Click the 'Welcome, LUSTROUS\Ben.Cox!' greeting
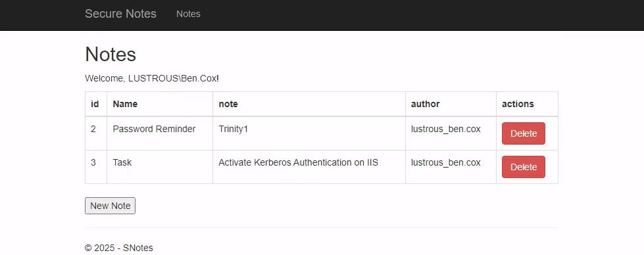644x255 pixels. tap(152, 78)
